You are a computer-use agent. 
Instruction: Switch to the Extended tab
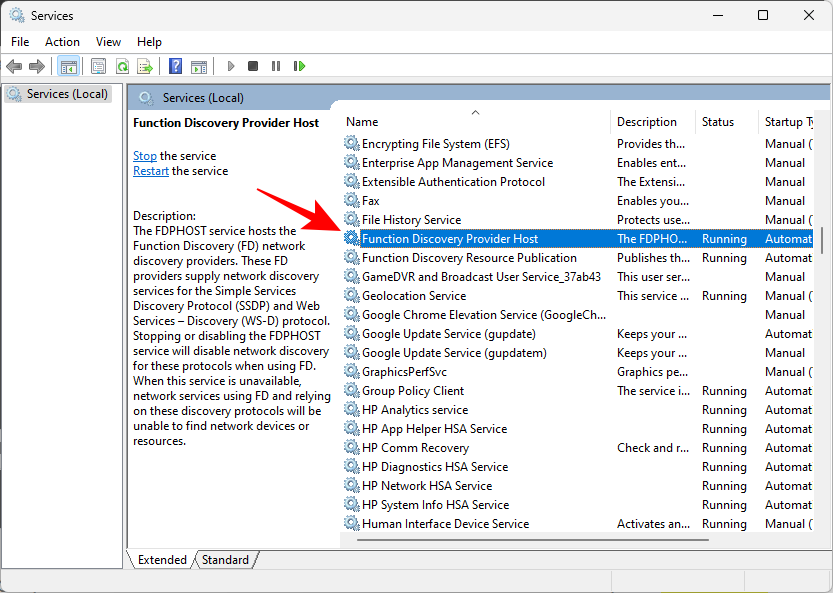click(x=162, y=560)
